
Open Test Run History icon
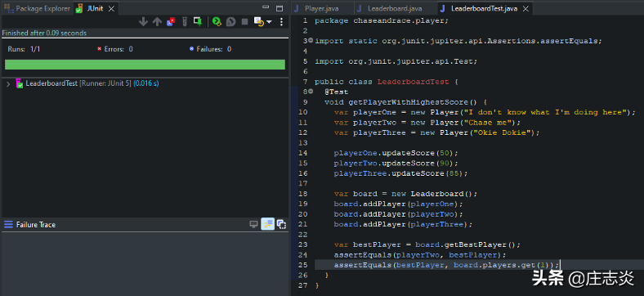pos(259,22)
